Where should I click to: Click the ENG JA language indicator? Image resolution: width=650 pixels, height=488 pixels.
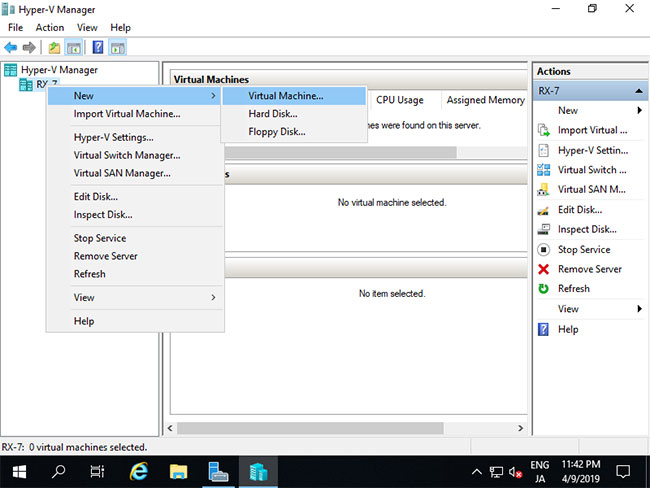(x=540, y=472)
